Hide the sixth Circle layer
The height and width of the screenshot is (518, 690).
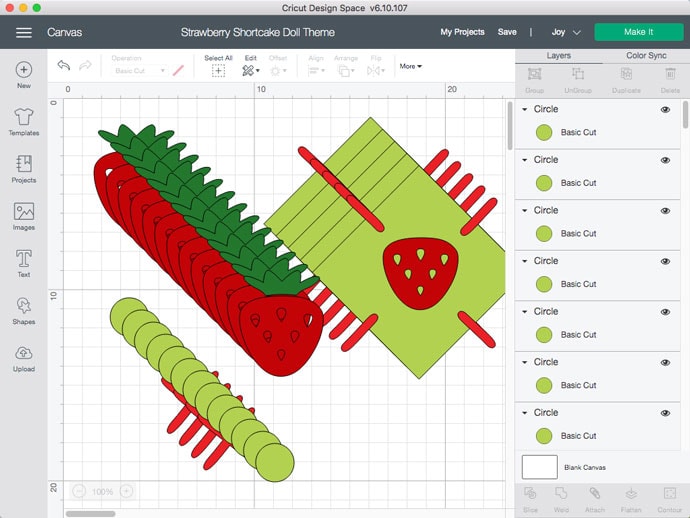point(665,363)
